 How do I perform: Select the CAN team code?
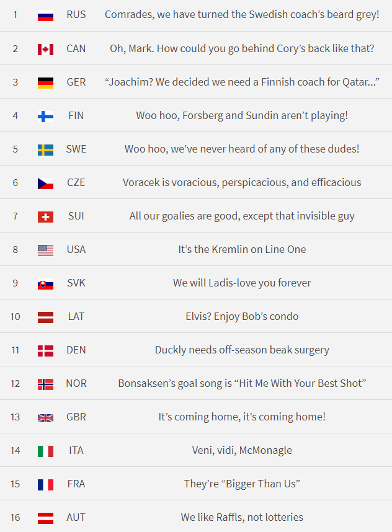pyautogui.click(x=76, y=48)
